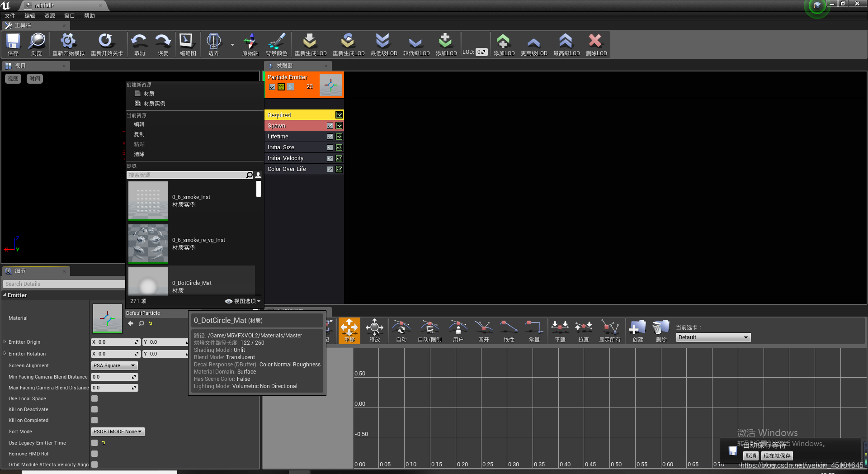Enable Remove HMD Roll checkbox
The width and height of the screenshot is (868, 474).
pyautogui.click(x=94, y=454)
